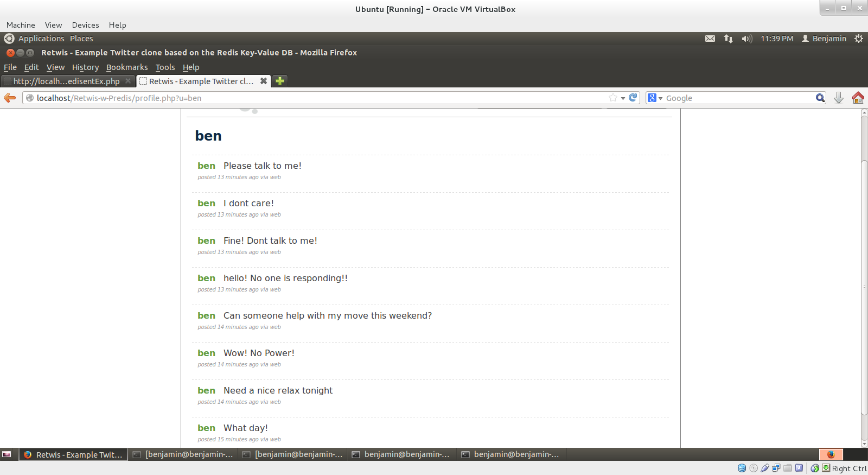Close the edisentEx.php tab

click(128, 81)
